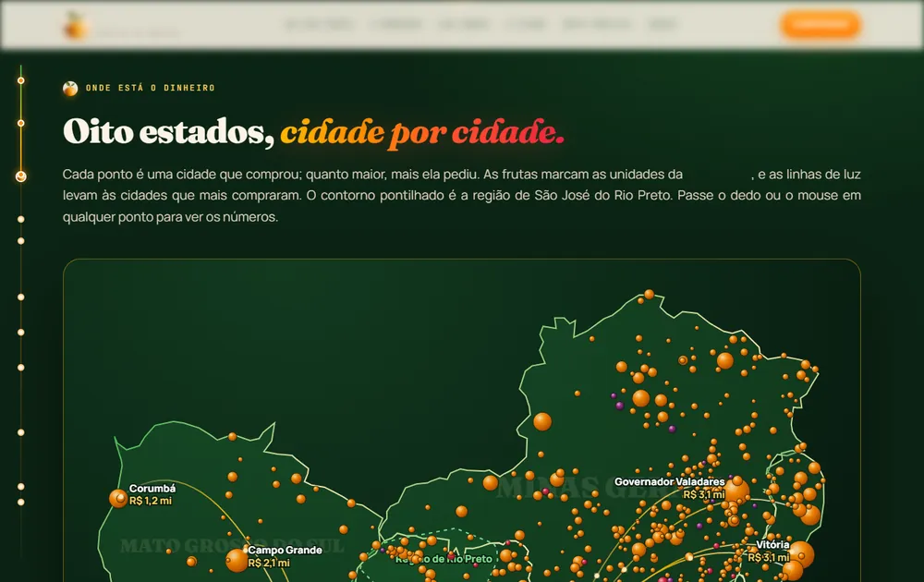
Task: Go to the second section dot in the side timeline
Action: point(20,123)
